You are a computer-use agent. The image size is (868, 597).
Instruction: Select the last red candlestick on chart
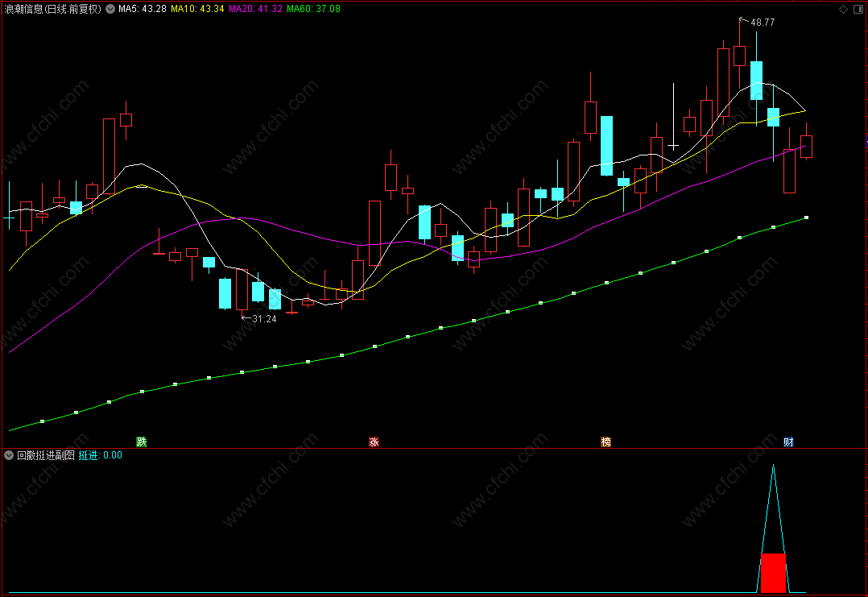806,147
